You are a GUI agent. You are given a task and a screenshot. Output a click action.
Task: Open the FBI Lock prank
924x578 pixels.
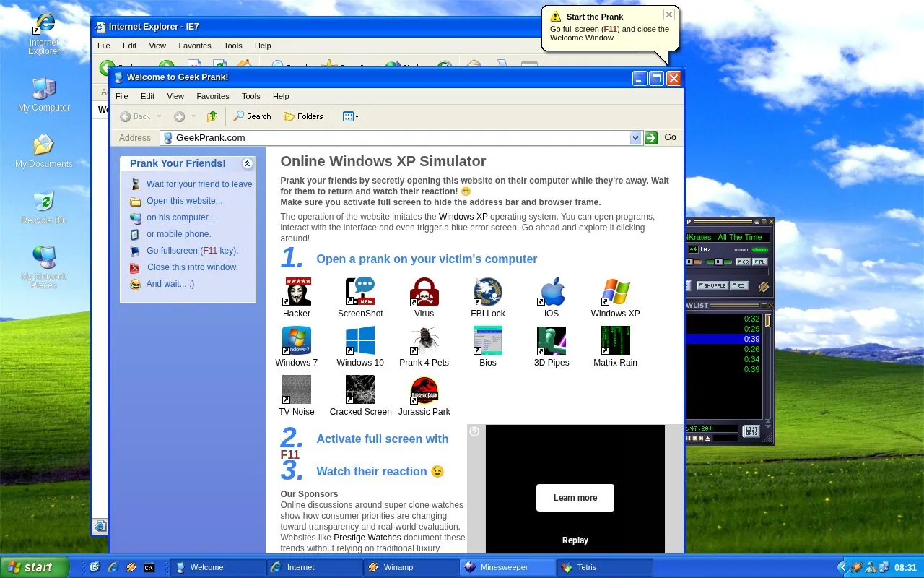tap(488, 298)
